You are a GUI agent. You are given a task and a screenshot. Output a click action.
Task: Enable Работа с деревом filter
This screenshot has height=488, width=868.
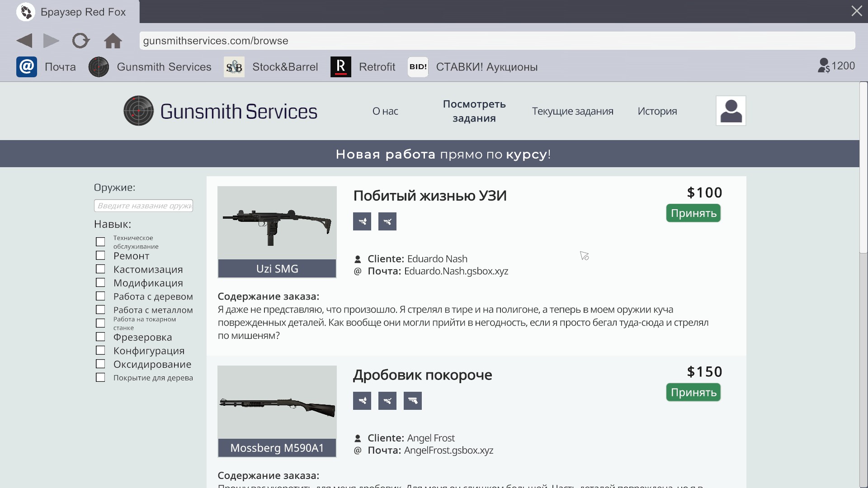coord(100,296)
